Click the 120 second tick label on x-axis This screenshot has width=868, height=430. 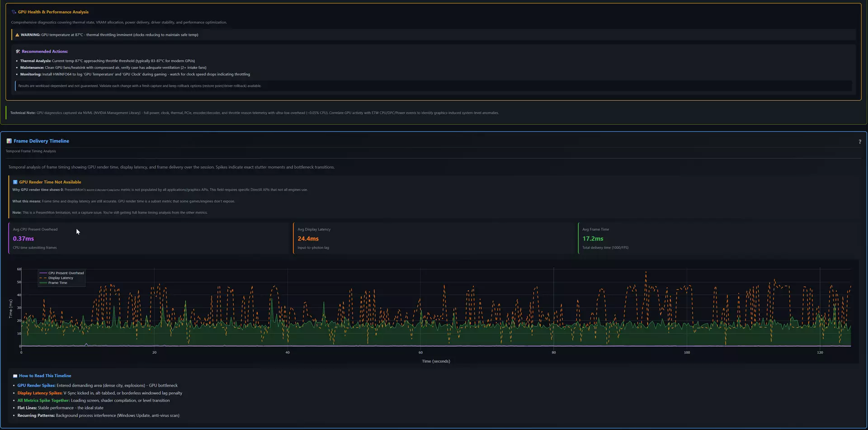(820, 353)
